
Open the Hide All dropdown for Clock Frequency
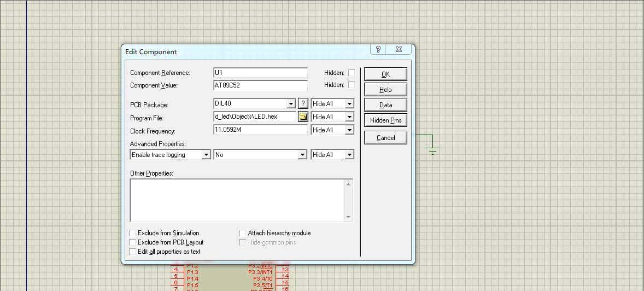[x=349, y=130]
